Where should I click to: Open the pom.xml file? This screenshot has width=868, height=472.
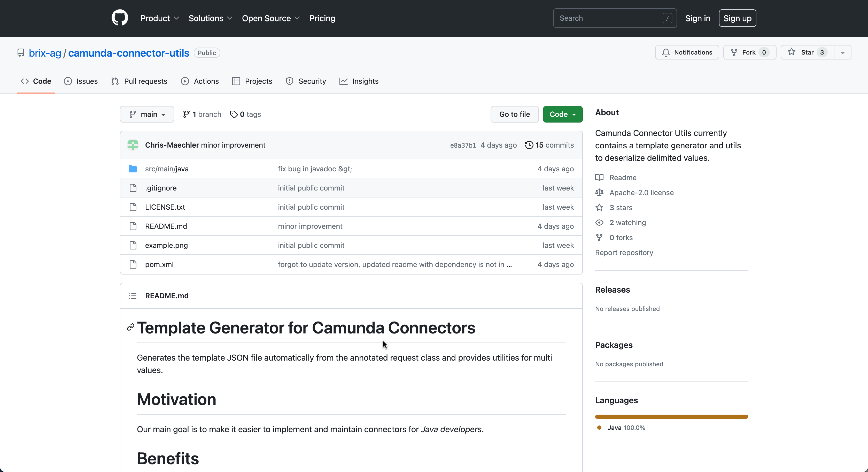pos(159,265)
